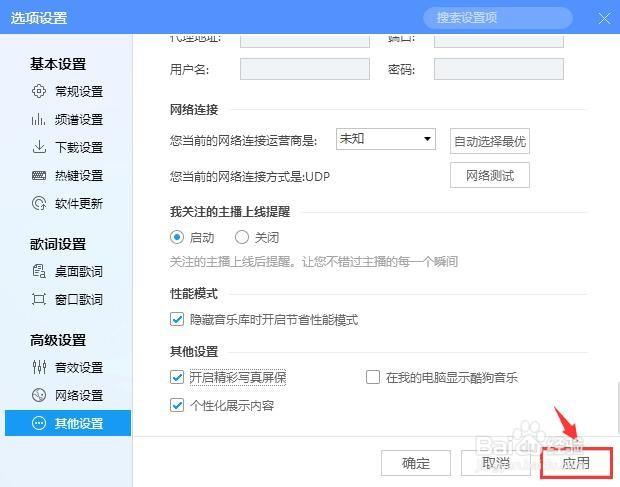
Task: Click the settings panel vertical scrollbar
Action: (x=618, y=408)
